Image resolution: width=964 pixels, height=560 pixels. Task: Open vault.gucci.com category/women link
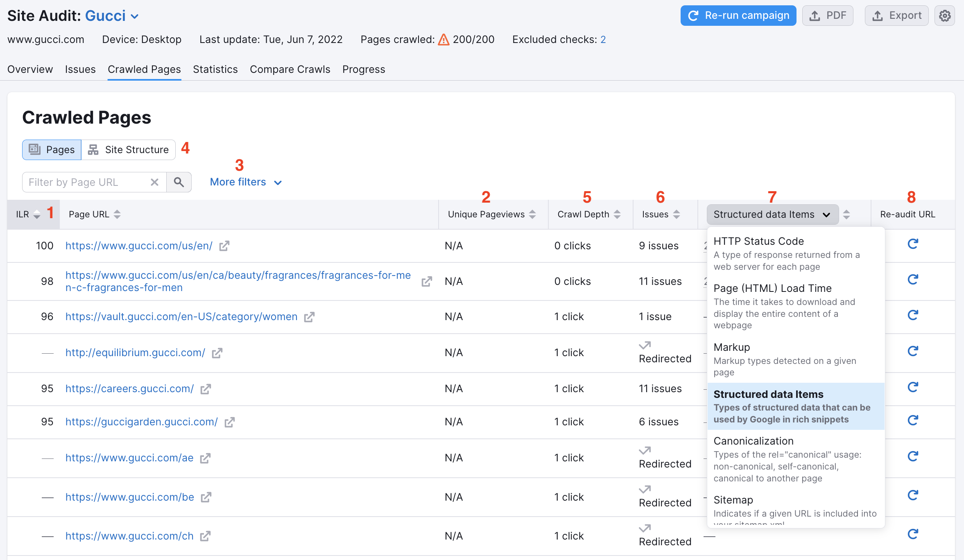(x=181, y=317)
